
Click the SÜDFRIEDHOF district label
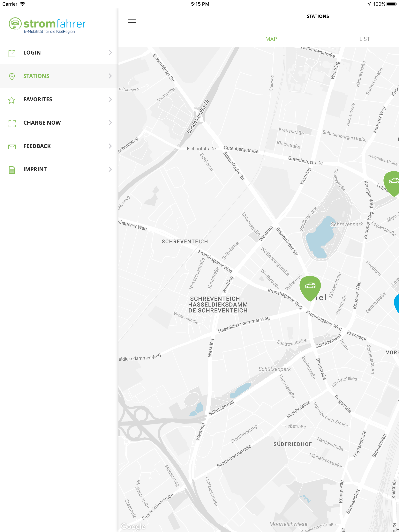292,444
